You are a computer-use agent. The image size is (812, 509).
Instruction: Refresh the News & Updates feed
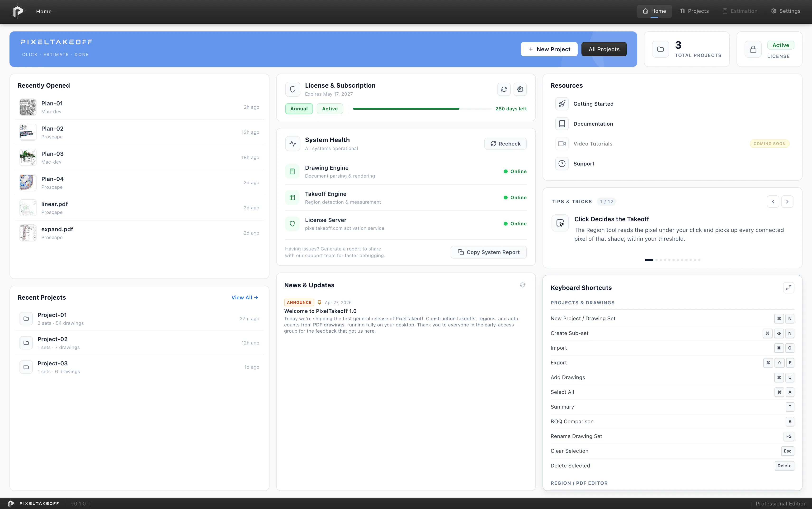tap(523, 285)
